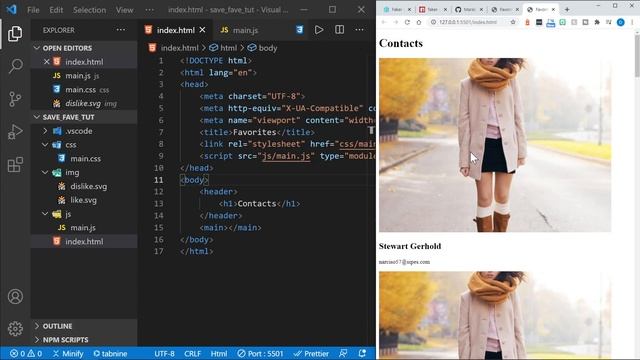
Task: Open the Source Control view
Action: coord(15,99)
